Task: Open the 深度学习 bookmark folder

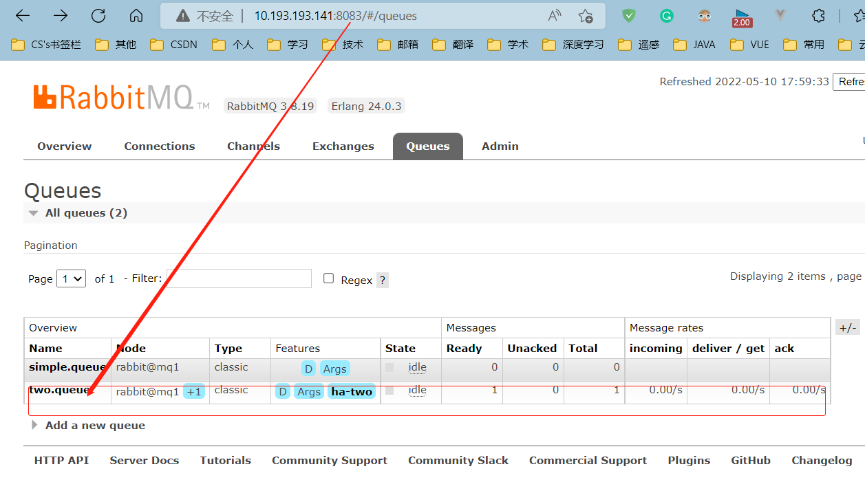Action: [x=573, y=45]
